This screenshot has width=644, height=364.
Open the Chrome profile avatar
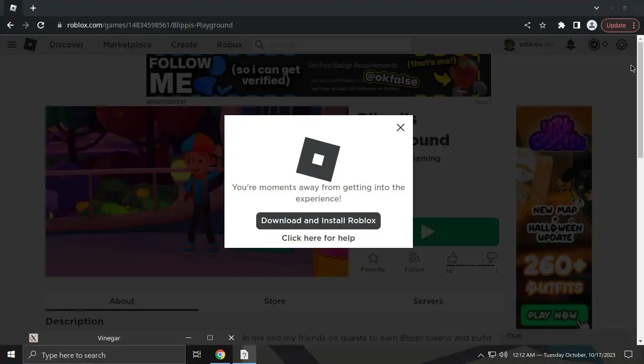592,25
